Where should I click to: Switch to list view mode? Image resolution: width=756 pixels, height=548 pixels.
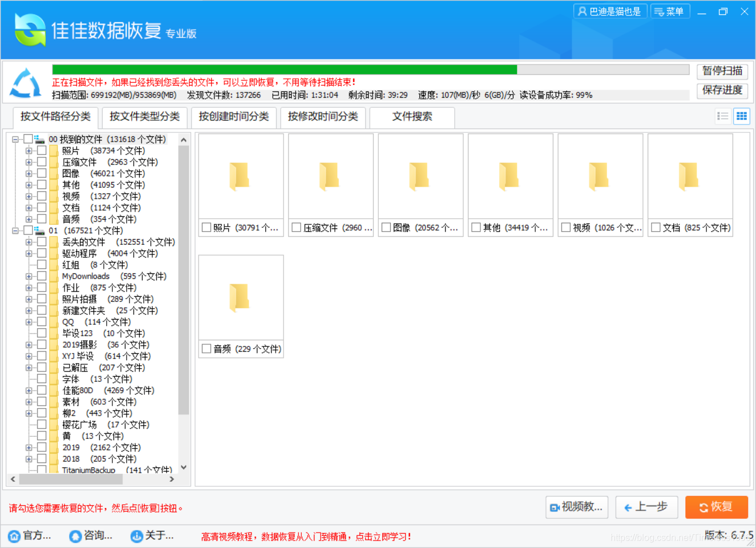tap(722, 116)
